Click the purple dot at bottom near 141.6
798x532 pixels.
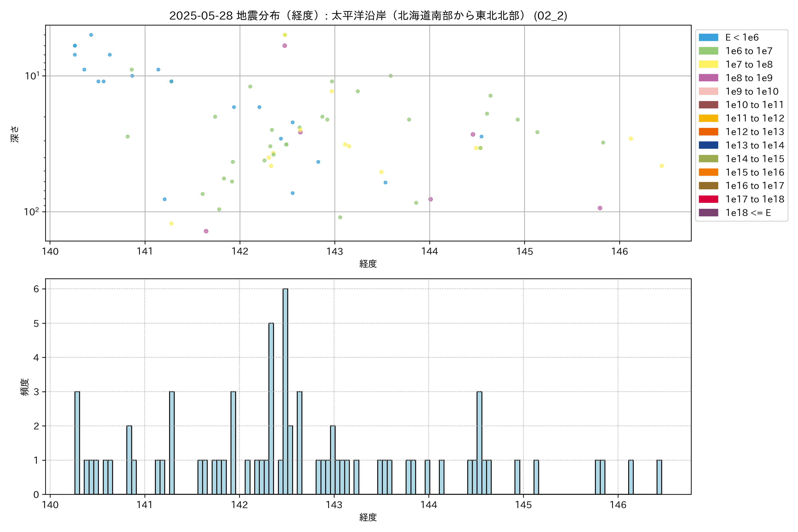pos(206,231)
